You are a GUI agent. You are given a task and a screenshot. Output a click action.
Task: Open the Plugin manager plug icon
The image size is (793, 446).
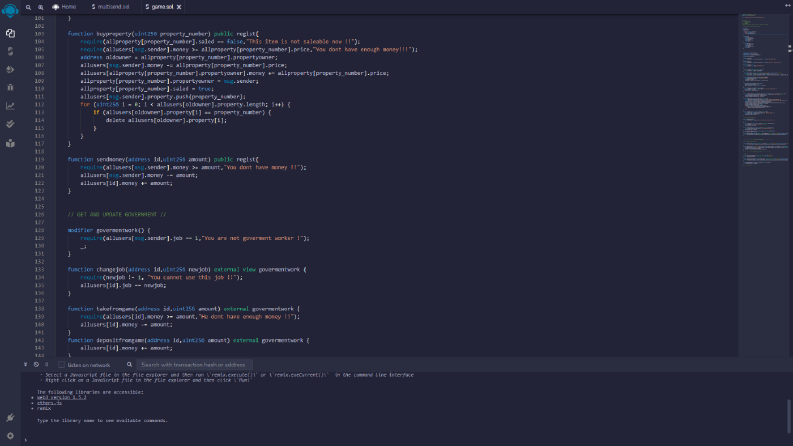click(10, 418)
